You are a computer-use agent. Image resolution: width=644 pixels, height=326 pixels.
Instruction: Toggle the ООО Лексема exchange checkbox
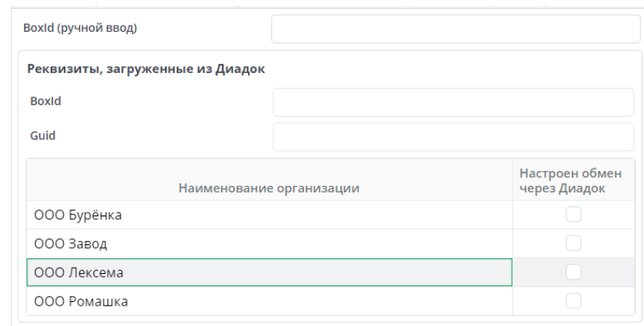pos(573,272)
